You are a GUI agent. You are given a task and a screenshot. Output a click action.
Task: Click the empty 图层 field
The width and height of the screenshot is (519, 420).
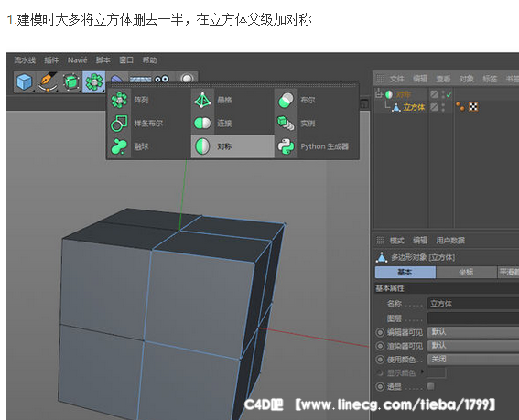click(473, 318)
